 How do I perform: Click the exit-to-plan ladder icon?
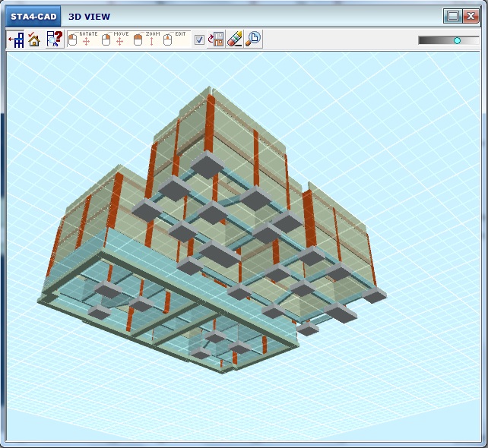(15, 39)
